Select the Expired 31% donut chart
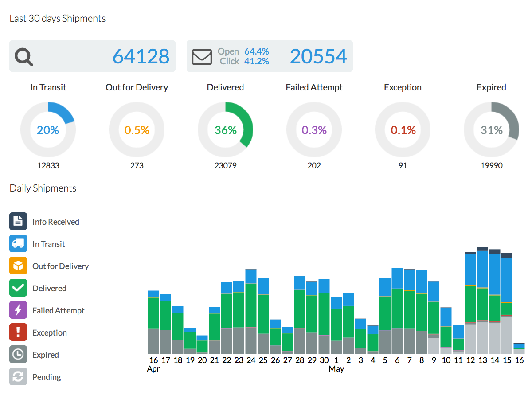Viewport: 532px width, 399px height. point(491,130)
